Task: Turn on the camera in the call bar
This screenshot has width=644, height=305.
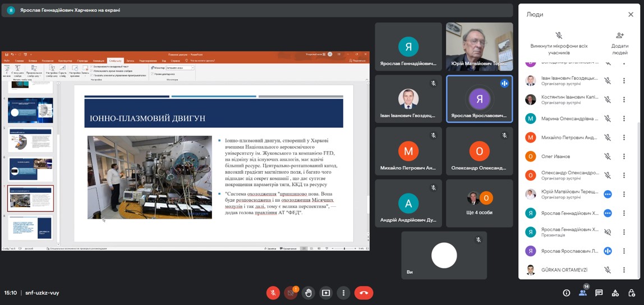Action: 291,293
